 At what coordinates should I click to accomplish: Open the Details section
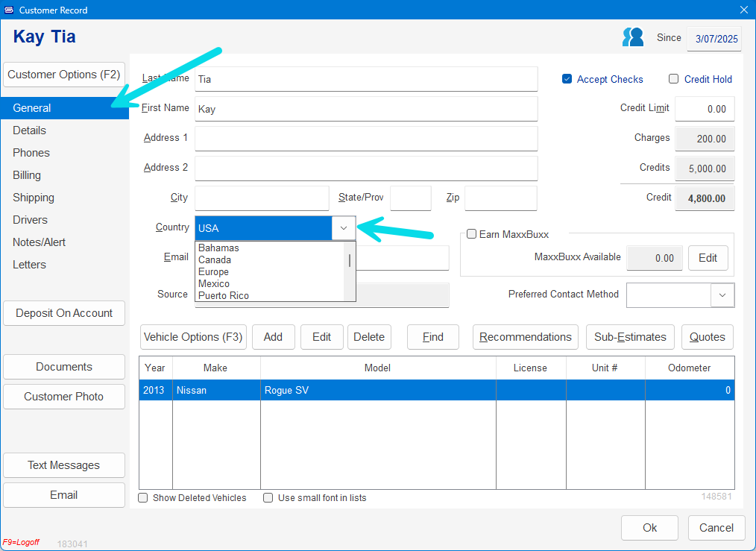(30, 130)
